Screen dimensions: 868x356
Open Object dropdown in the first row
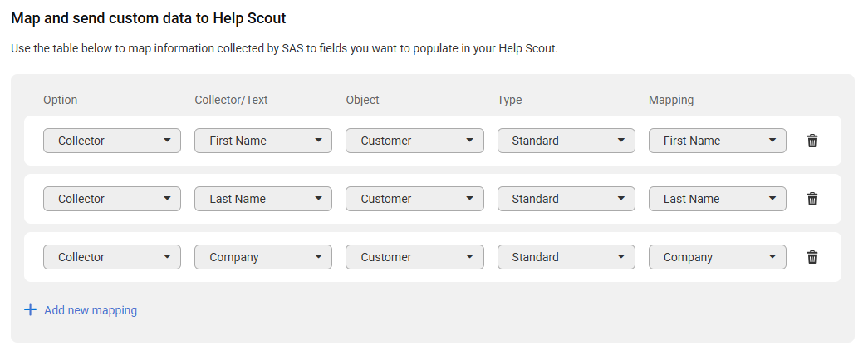coord(414,141)
